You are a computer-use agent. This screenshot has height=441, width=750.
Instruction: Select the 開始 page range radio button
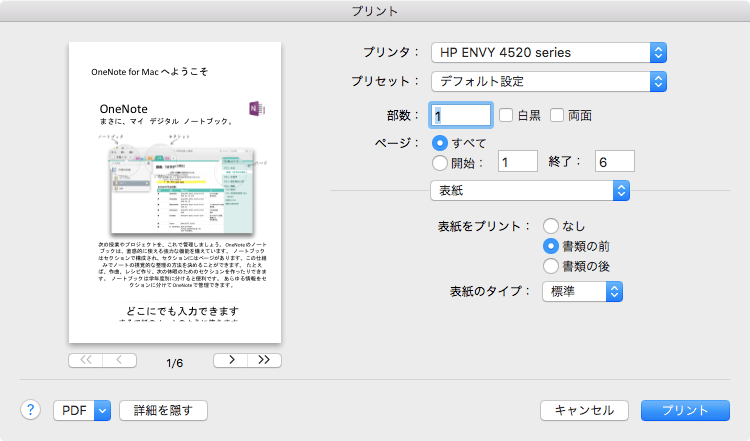440,163
